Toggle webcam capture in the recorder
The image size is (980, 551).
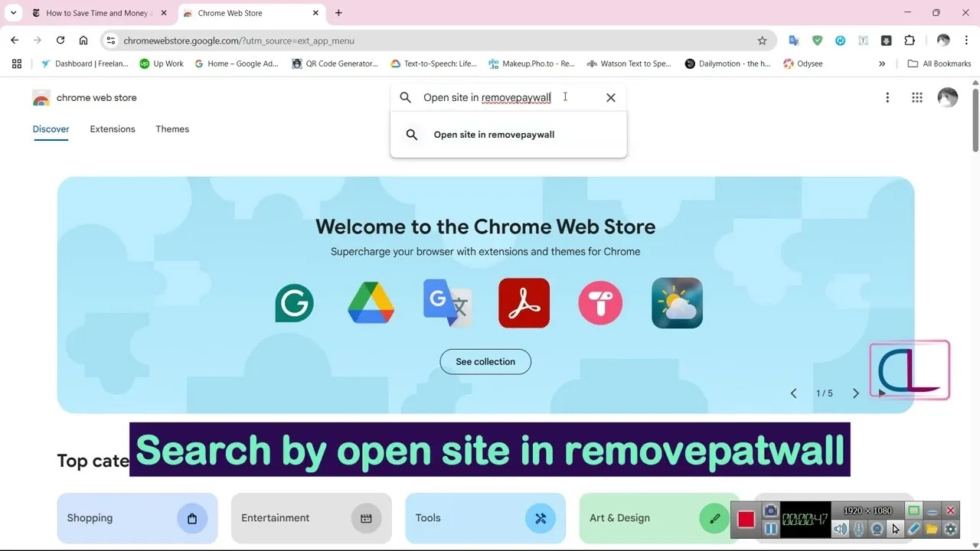click(x=877, y=529)
